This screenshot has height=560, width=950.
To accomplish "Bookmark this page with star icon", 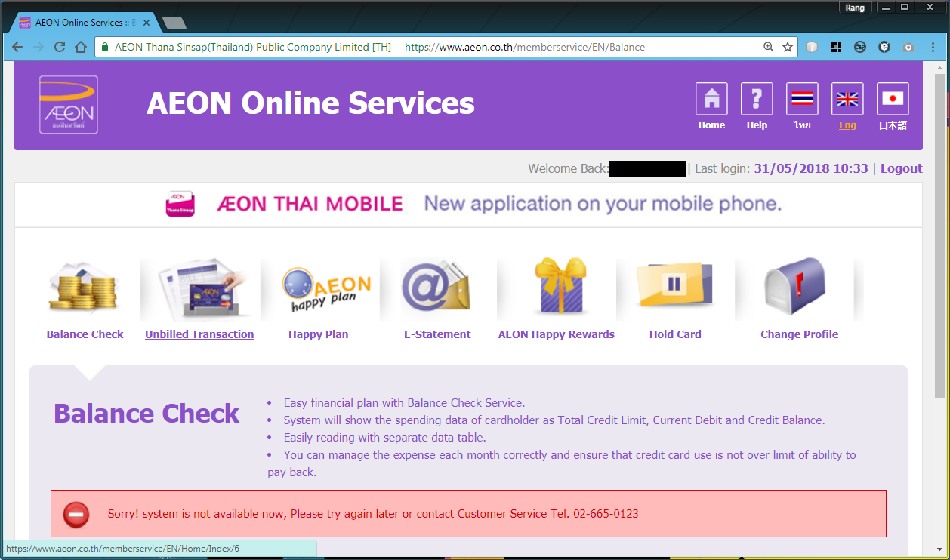I will (788, 47).
